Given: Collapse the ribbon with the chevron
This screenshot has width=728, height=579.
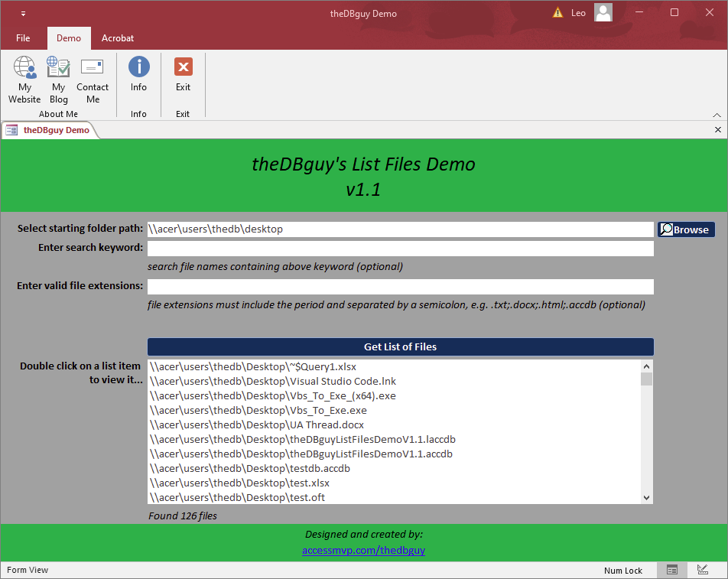Looking at the screenshot, I should click(x=717, y=115).
